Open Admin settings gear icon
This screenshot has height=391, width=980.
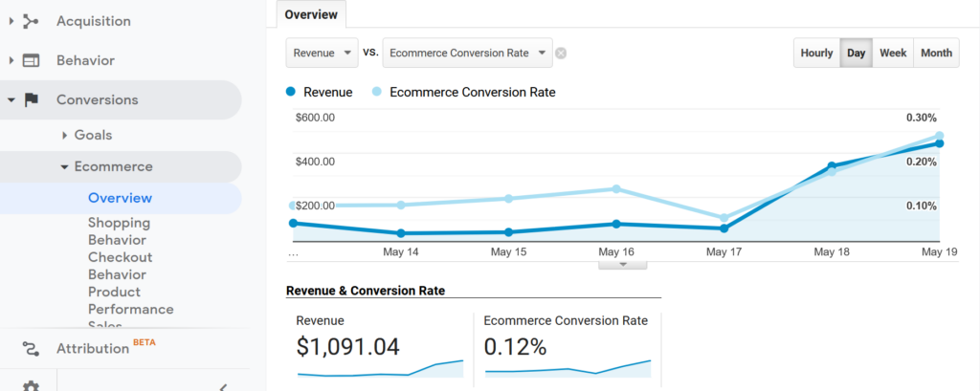pos(31,386)
